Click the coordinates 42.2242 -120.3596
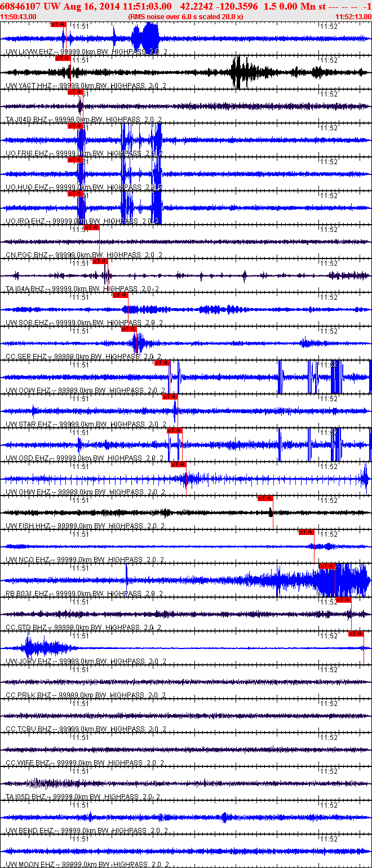 pyautogui.click(x=219, y=6)
